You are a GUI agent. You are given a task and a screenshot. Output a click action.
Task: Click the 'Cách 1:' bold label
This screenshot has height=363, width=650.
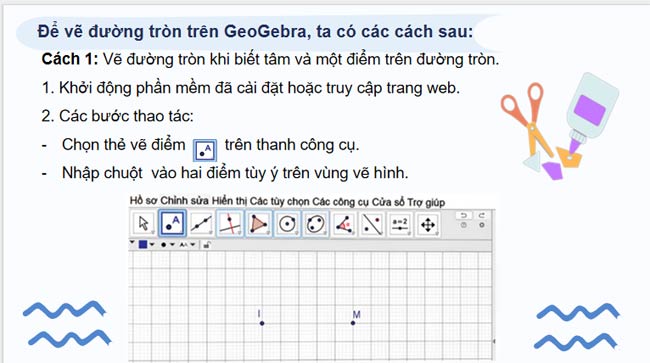click(70, 59)
